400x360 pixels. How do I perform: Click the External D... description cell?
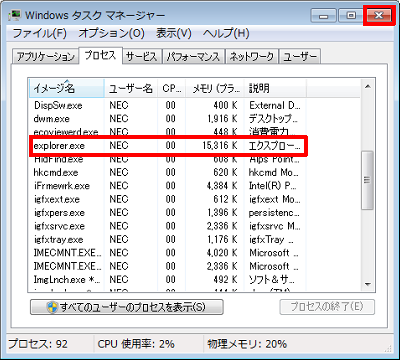[275, 105]
